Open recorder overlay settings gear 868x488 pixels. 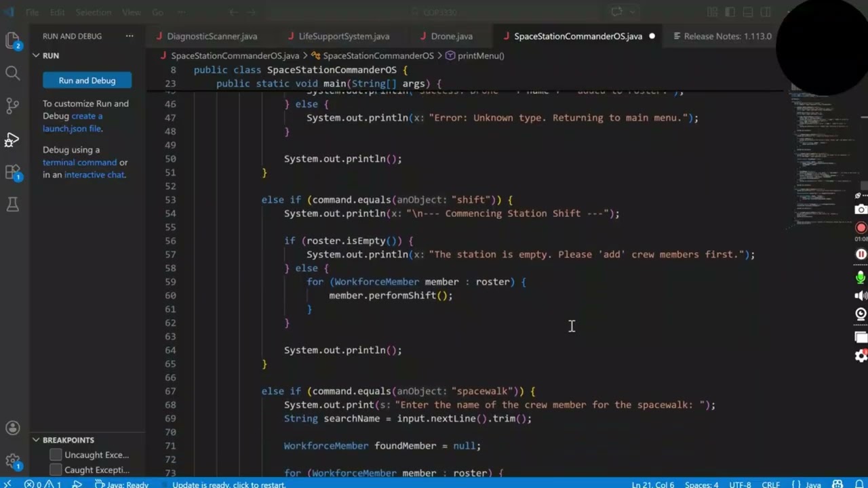pos(861,356)
